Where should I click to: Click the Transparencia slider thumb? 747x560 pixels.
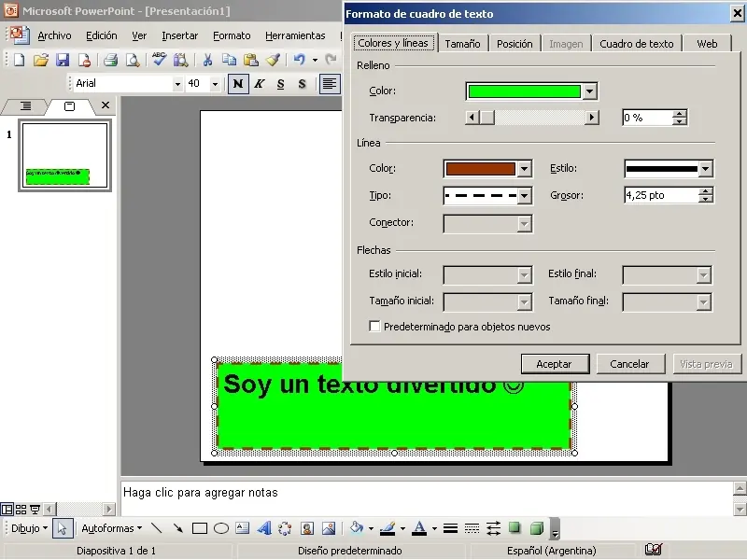(x=486, y=118)
